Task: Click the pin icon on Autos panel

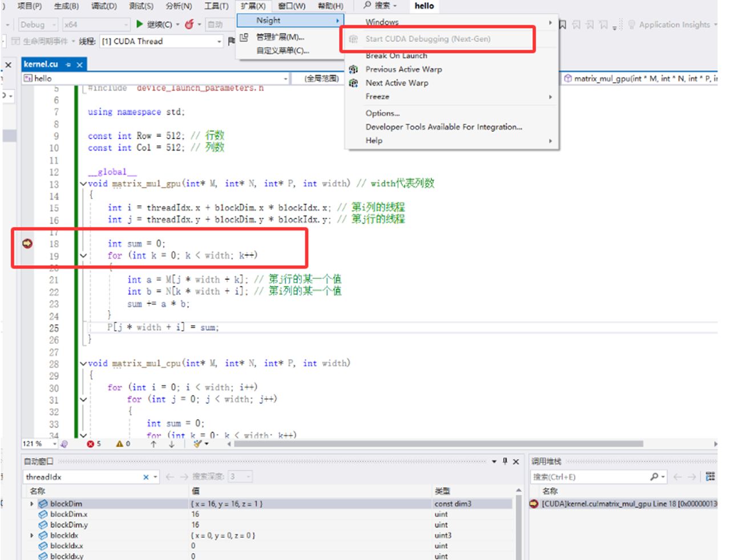Action: [x=505, y=461]
